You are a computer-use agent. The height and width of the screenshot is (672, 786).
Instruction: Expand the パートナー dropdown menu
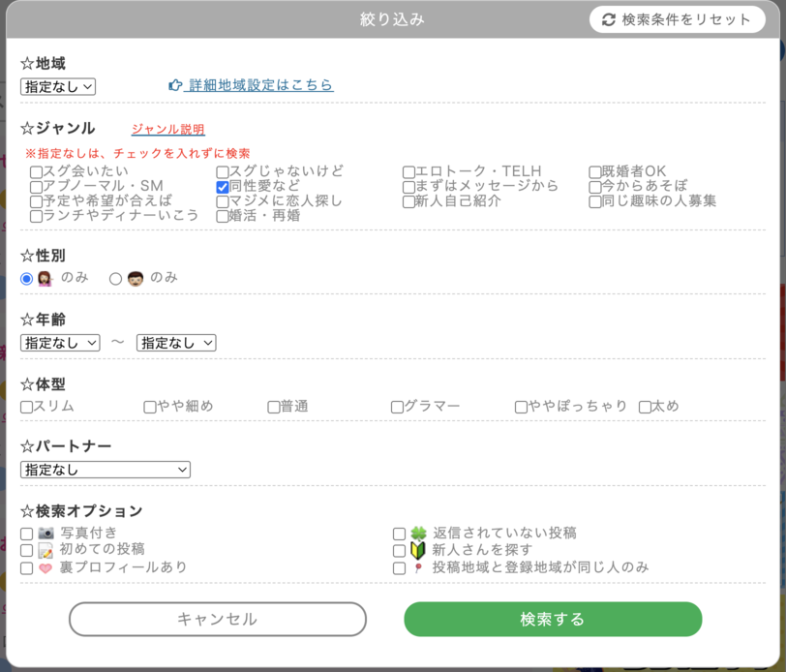click(106, 470)
